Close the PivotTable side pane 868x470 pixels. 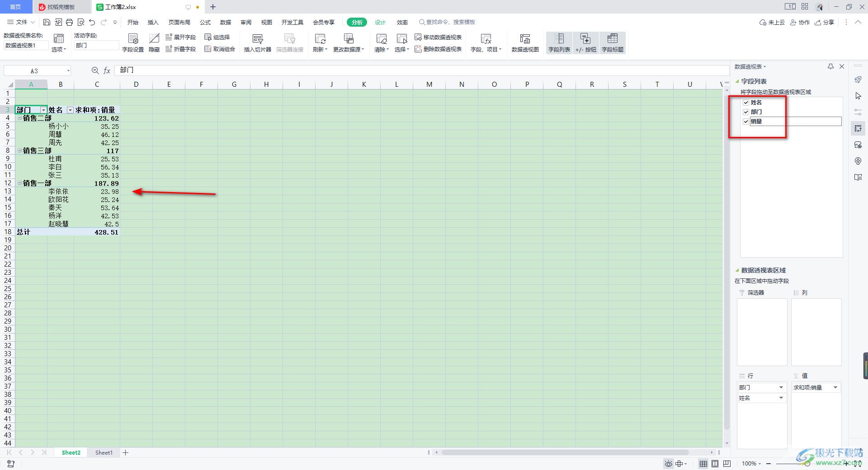click(842, 66)
